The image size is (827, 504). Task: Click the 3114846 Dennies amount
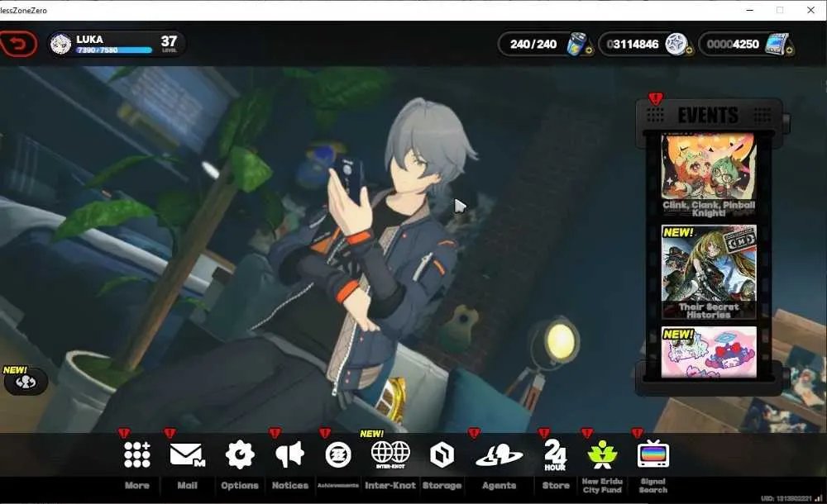pyautogui.click(x=633, y=45)
